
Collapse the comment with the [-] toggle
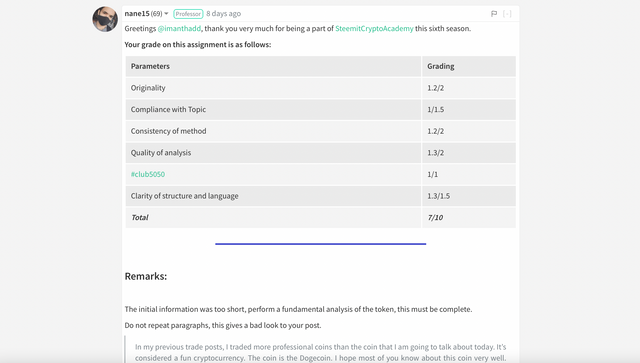507,14
